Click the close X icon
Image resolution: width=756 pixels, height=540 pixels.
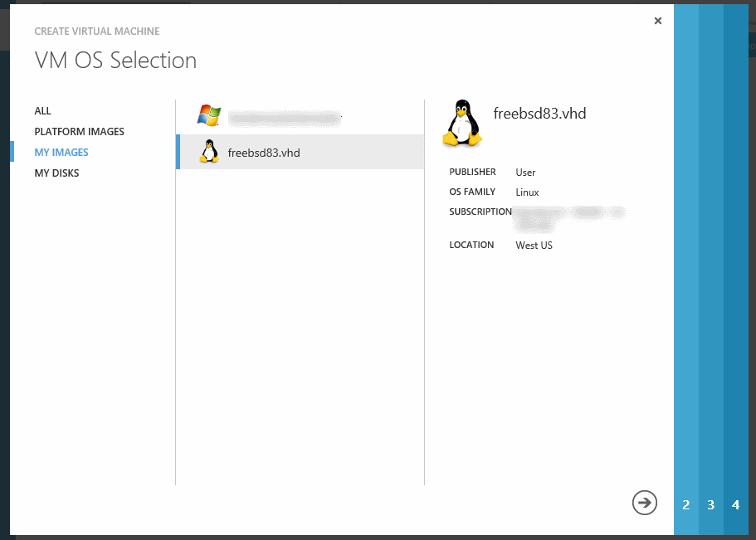(x=658, y=21)
